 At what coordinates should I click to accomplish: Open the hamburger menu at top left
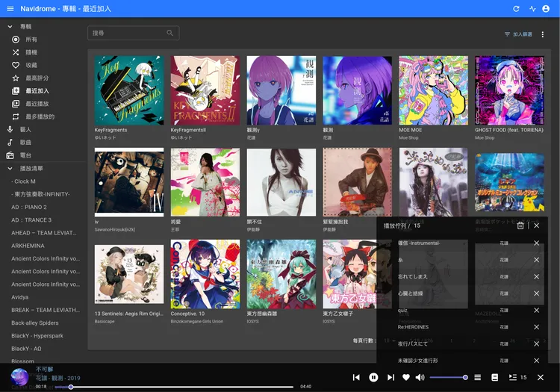pos(11,9)
